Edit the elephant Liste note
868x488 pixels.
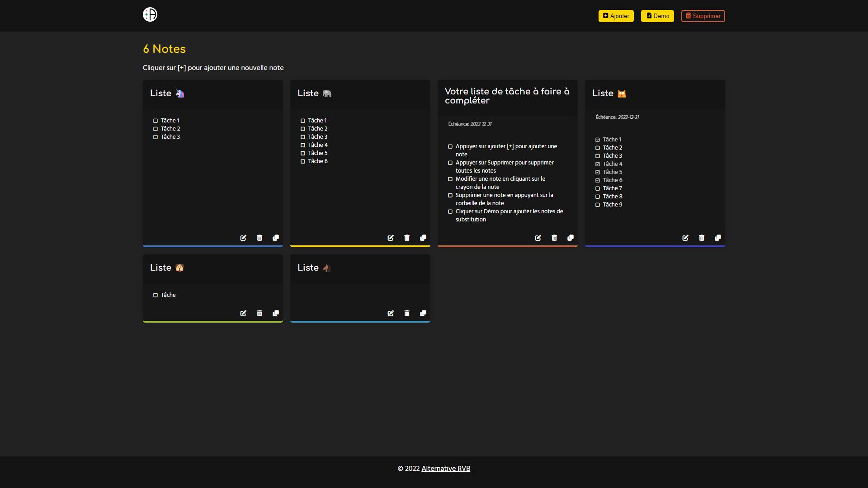coord(391,238)
